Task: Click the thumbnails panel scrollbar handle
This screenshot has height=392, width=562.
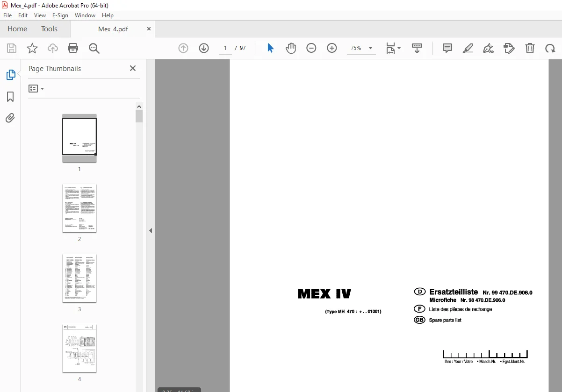Action: (x=139, y=116)
